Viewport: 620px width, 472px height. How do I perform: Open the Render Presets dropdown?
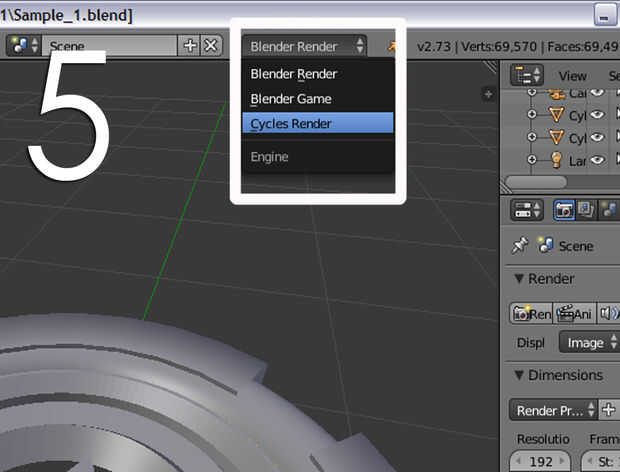pyautogui.click(x=554, y=410)
